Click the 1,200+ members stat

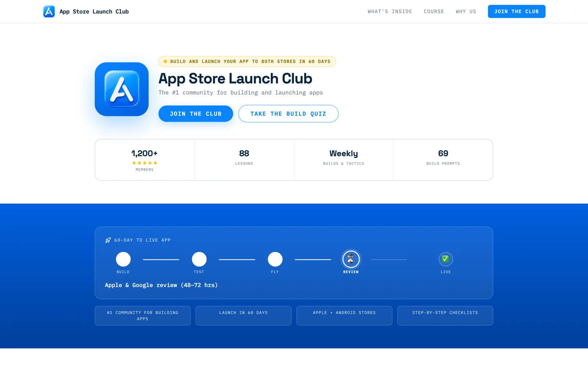[x=145, y=160]
